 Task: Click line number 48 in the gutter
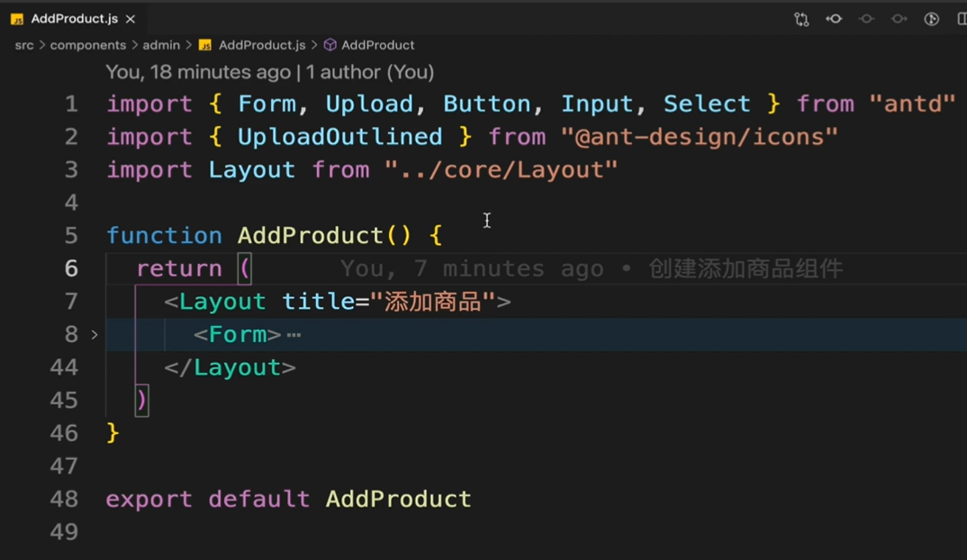click(x=64, y=499)
